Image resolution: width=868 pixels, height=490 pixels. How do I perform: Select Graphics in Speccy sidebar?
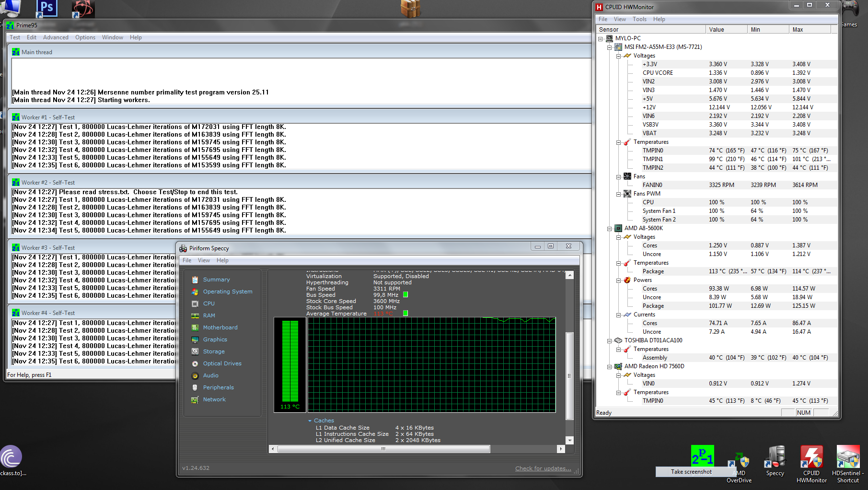click(x=215, y=339)
